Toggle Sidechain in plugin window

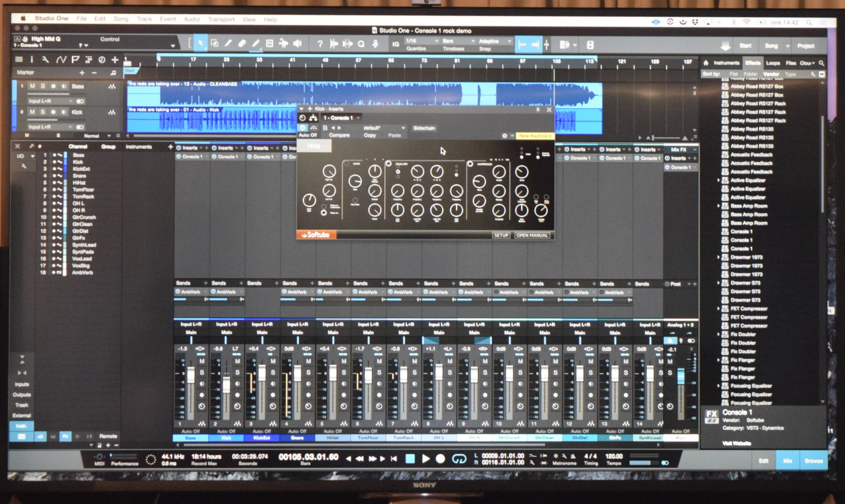coord(424,128)
